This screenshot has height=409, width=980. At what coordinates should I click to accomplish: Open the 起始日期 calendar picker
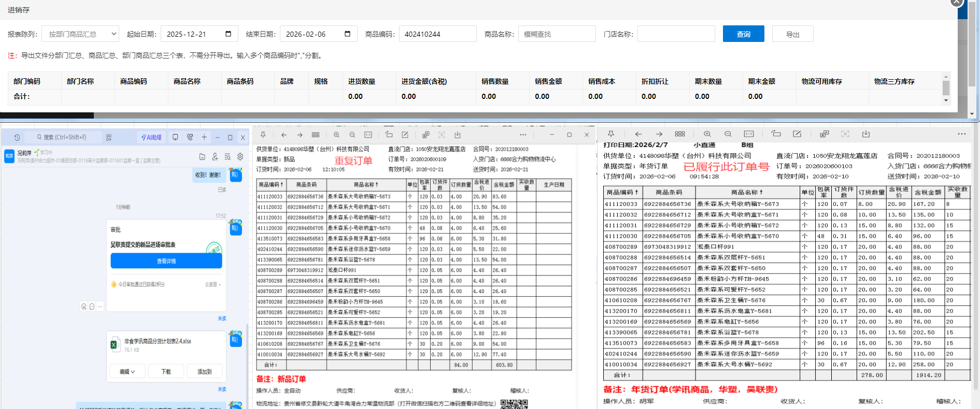point(228,34)
